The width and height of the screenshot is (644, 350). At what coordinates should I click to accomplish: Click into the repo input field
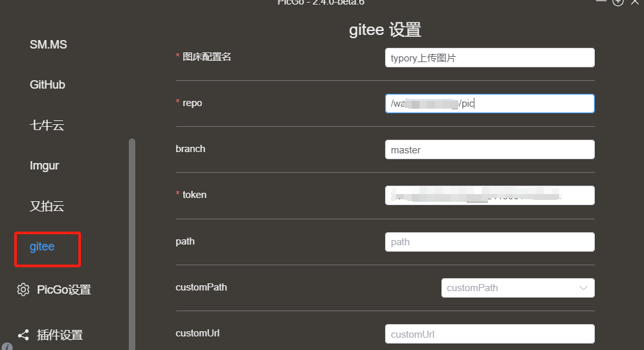point(489,104)
